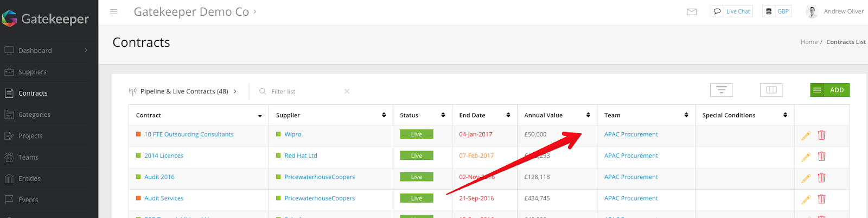Click the 07-Feb-2017 end date
The width and height of the screenshot is (868, 218).
click(x=476, y=155)
